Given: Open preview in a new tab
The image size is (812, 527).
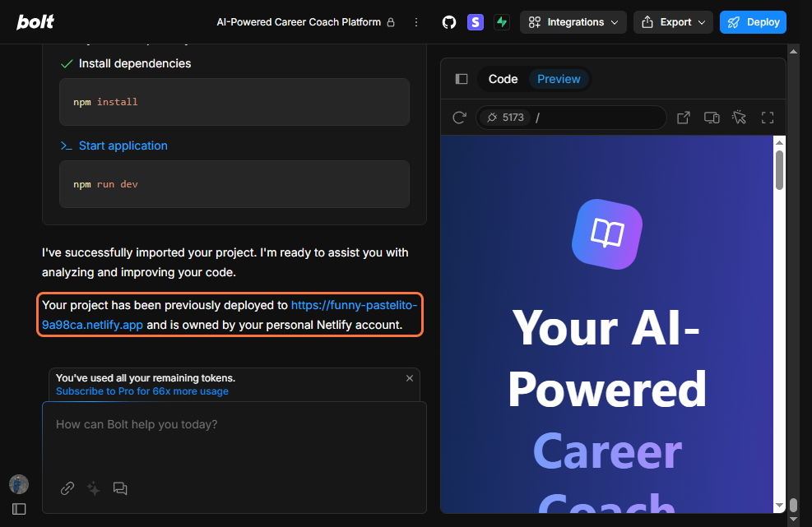Looking at the screenshot, I should [x=684, y=118].
